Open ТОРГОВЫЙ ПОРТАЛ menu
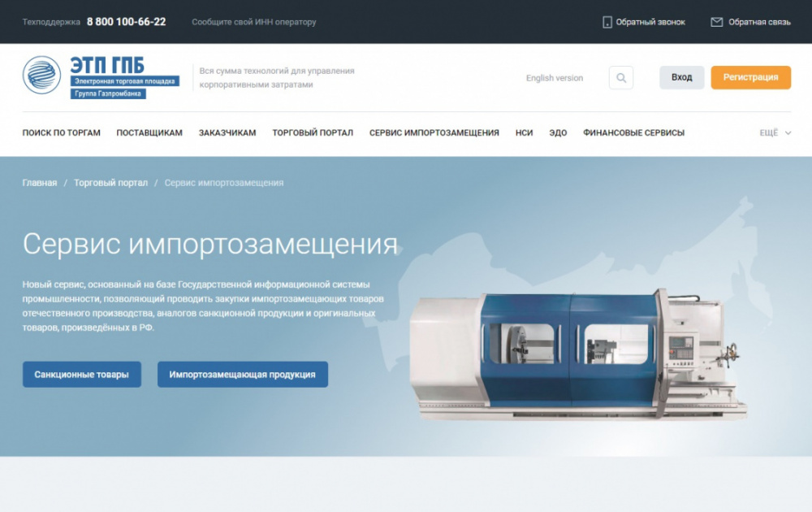 pos(313,132)
